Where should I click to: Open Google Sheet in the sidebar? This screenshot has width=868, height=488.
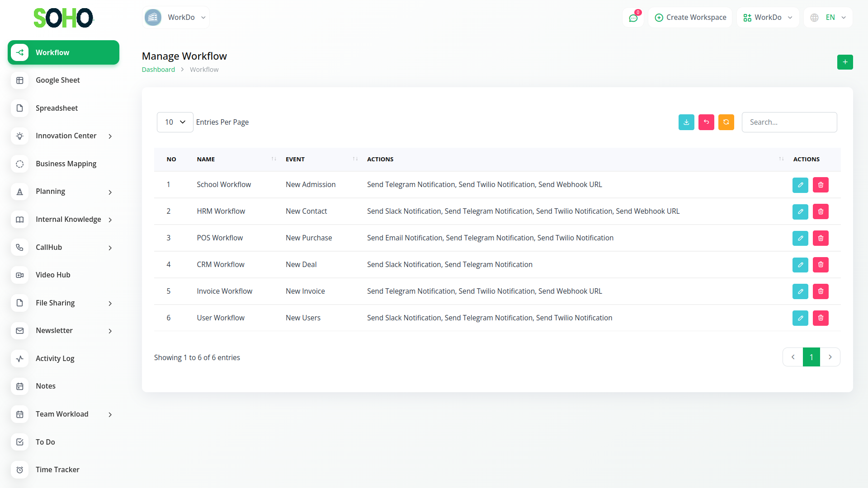pyautogui.click(x=57, y=80)
